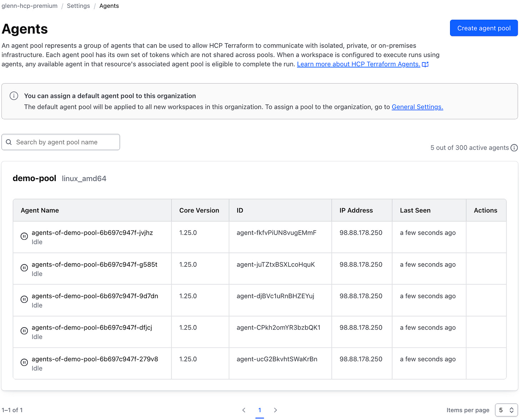520x420 pixels.
Task: Open the Items per page dropdown
Action: pos(506,410)
